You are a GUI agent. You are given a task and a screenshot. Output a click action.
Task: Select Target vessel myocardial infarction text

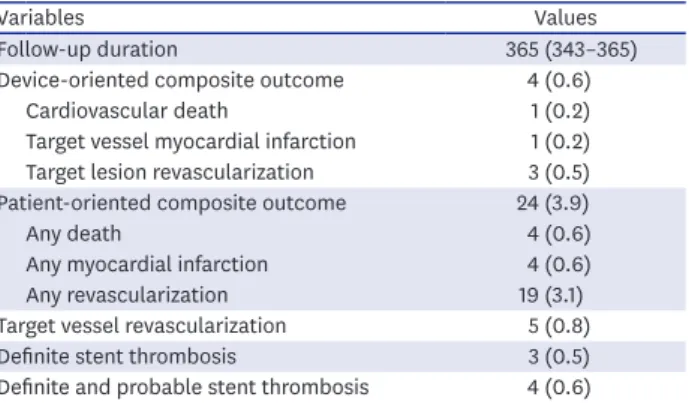[191, 142]
